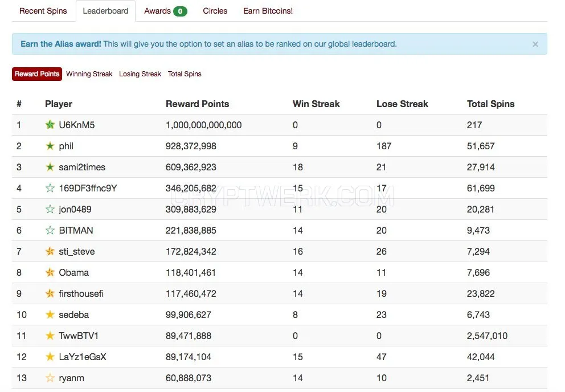Viewport: 565px width, 392px height.
Task: Click the Win Streak column header
Action: click(316, 104)
